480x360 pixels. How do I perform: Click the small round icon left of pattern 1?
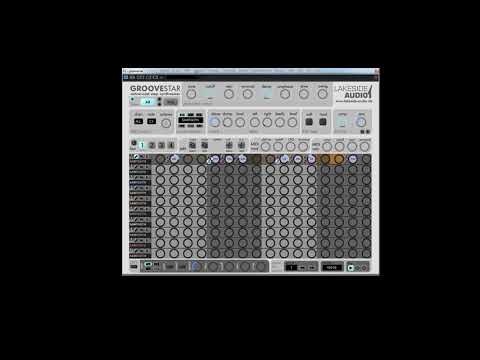[x=133, y=143]
